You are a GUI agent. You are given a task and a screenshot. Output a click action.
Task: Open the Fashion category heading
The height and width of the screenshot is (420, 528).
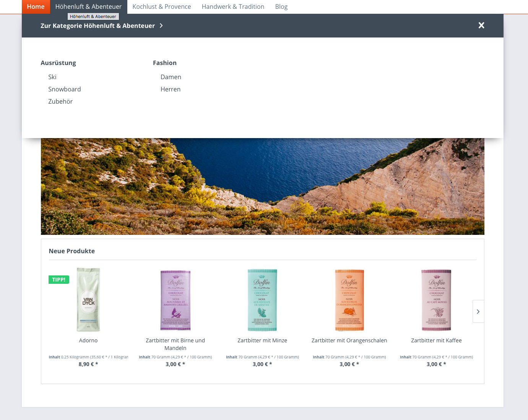point(165,63)
